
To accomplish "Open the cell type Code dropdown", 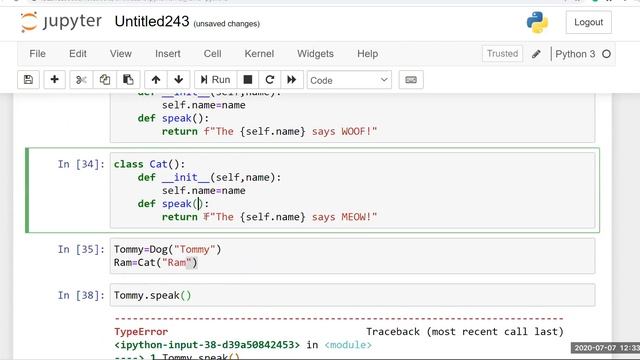I will 349,80.
